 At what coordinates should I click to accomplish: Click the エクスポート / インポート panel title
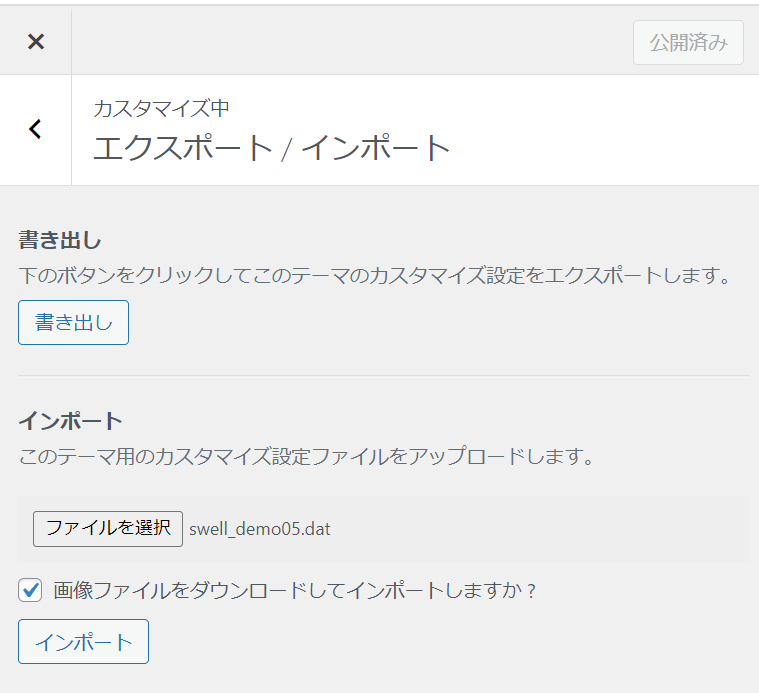point(272,148)
